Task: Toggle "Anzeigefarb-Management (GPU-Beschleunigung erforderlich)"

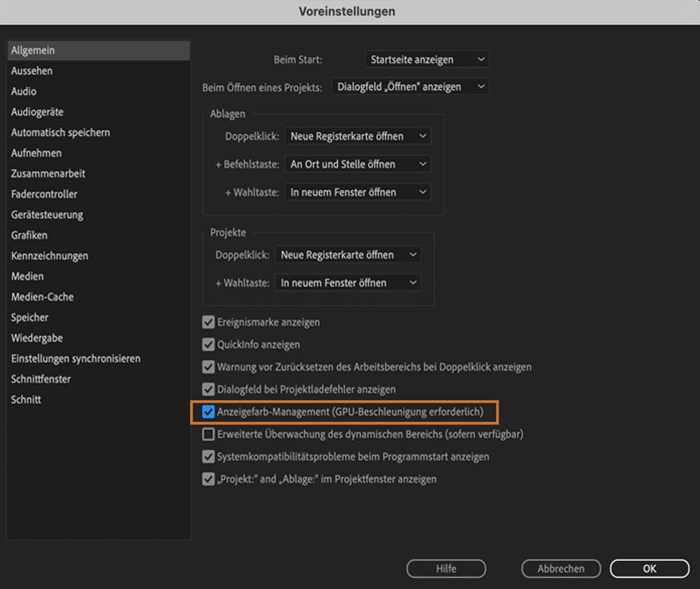Action: 208,412
